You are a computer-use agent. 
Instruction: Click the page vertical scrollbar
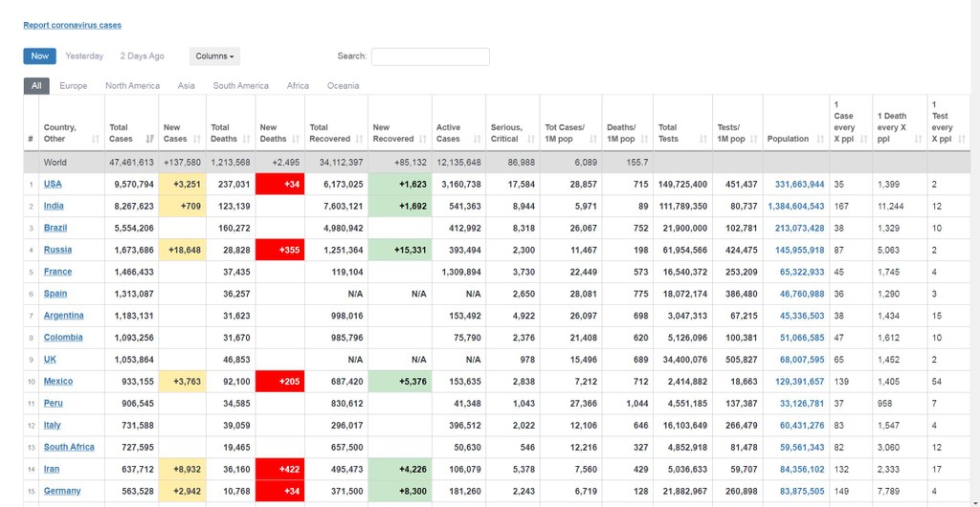pyautogui.click(x=975, y=253)
